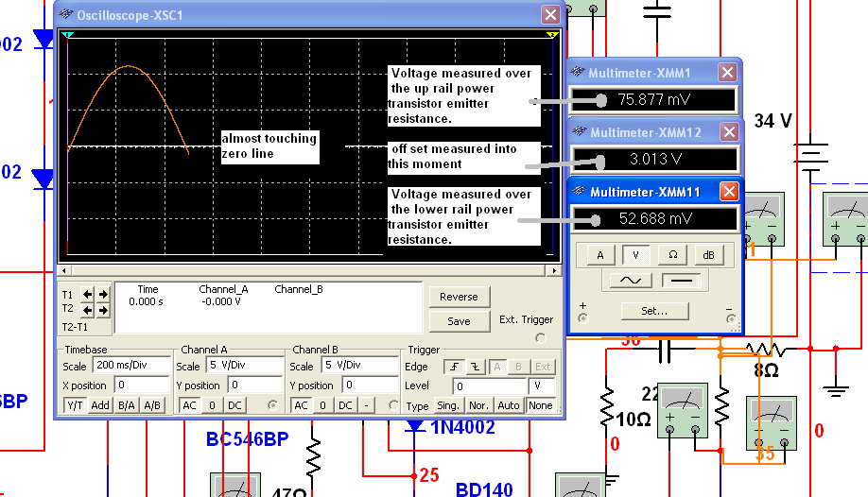Screen dimensions: 868x497
Task: Select Ext trigger source
Action: pos(543,367)
